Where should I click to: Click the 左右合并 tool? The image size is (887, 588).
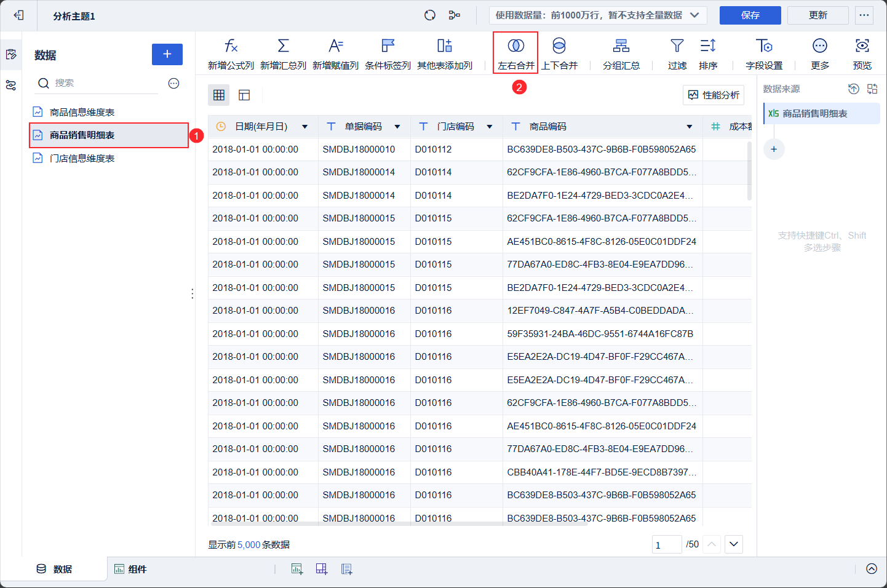[515, 53]
